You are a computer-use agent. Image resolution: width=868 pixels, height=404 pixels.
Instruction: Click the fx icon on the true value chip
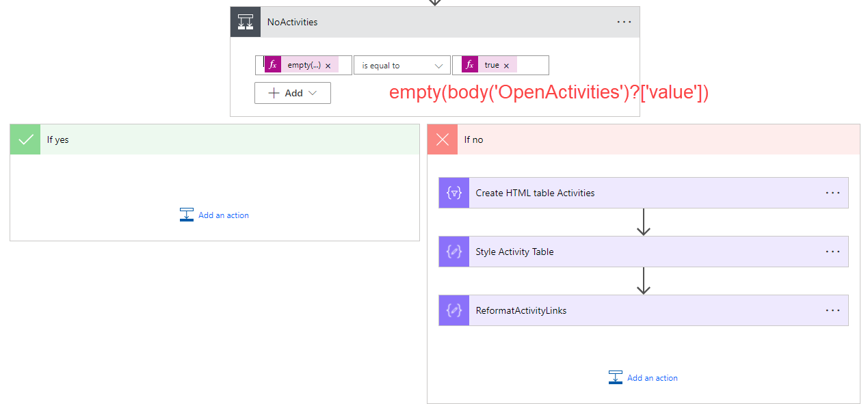(x=469, y=64)
